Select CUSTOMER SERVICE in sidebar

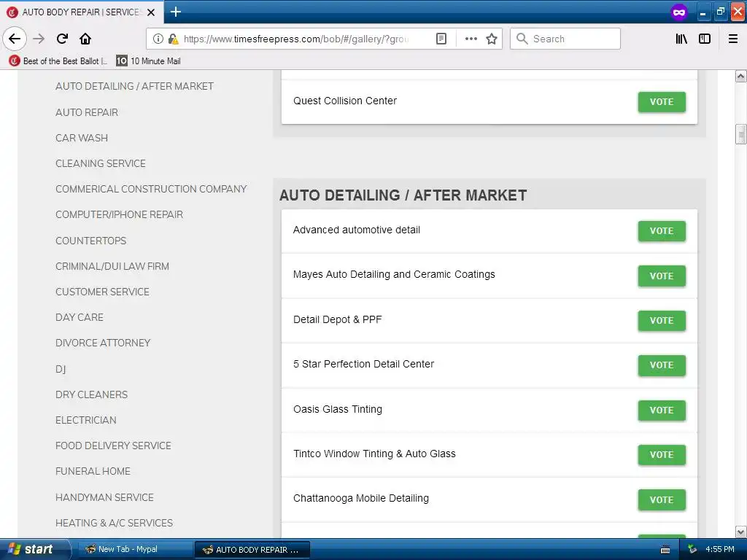[102, 292]
